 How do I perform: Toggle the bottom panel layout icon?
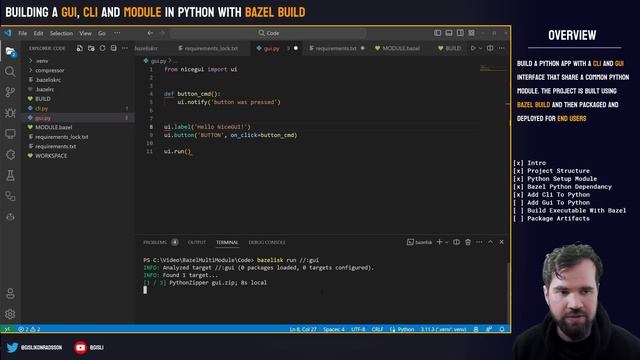pos(449,33)
